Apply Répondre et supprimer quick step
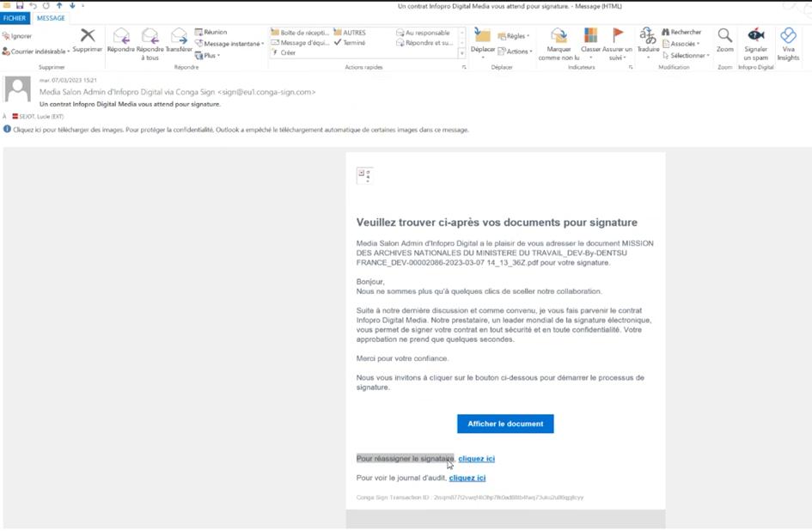The height and width of the screenshot is (531, 812). pos(424,42)
